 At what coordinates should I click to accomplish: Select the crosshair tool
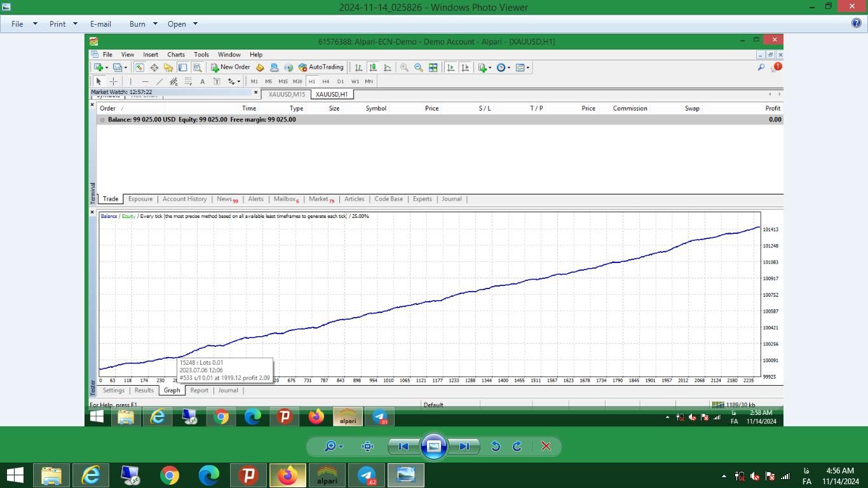[113, 81]
